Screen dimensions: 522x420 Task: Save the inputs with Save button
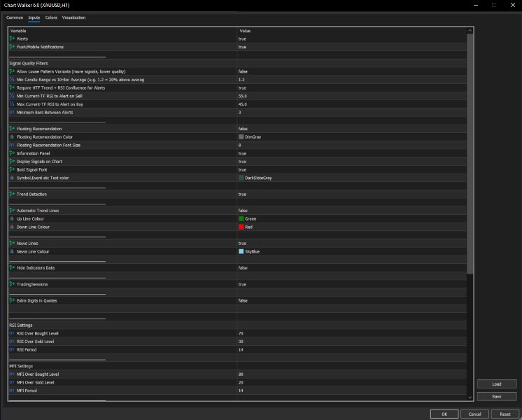click(x=497, y=396)
